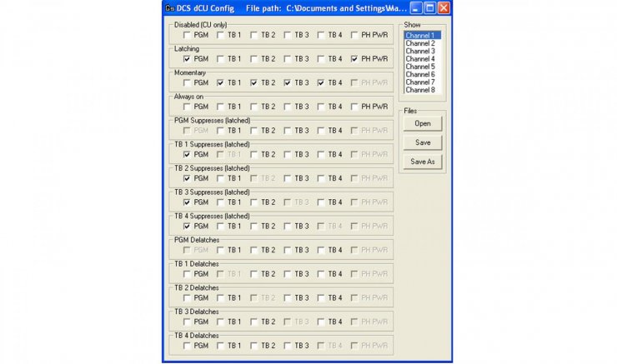Check TB 1 under PGM Suppresses (latched)
Image resolution: width=617 pixels, height=364 pixels.
[220, 131]
